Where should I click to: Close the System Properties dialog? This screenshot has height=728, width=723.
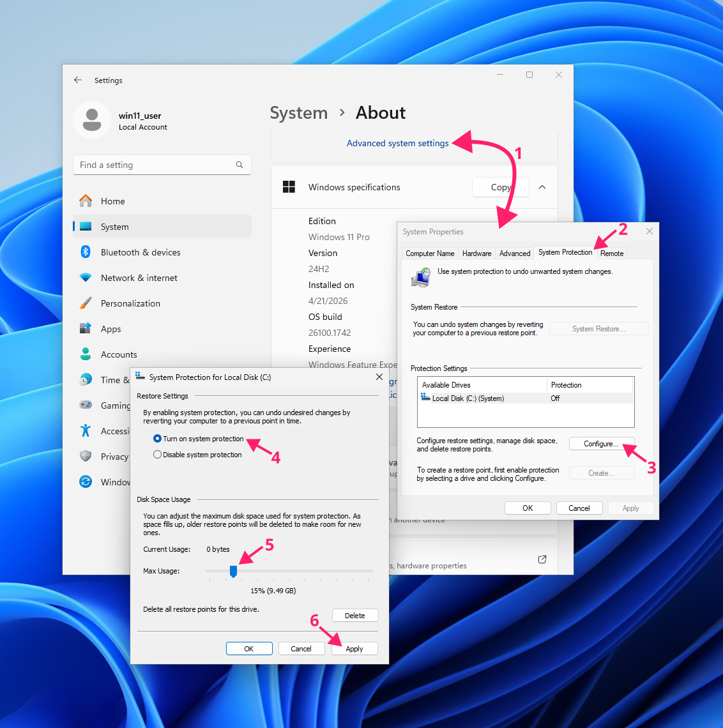(649, 231)
